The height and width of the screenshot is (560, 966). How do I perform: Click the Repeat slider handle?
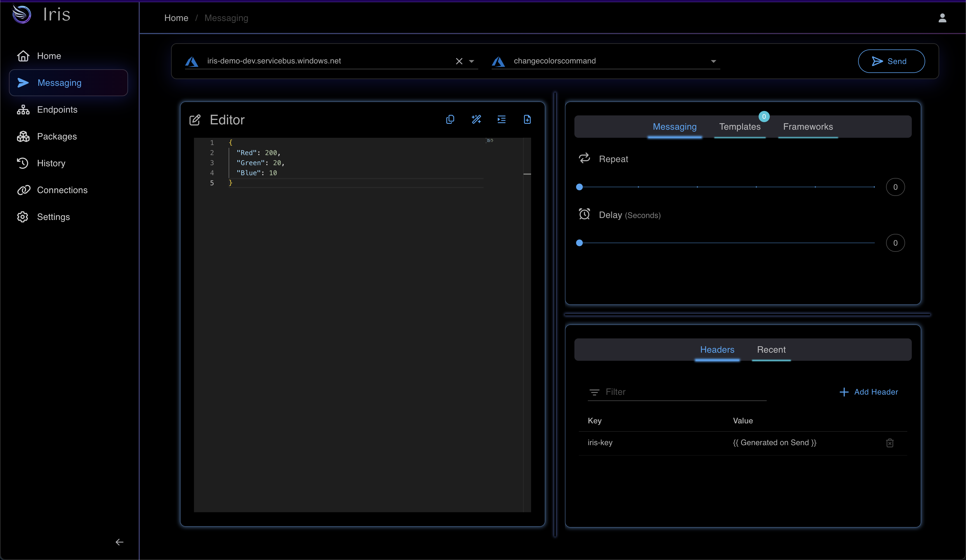(579, 187)
